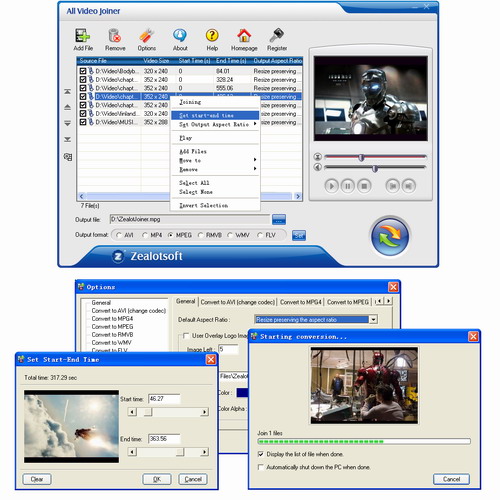The width and height of the screenshot is (500, 500).
Task: Close the Options window
Action: 393,287
